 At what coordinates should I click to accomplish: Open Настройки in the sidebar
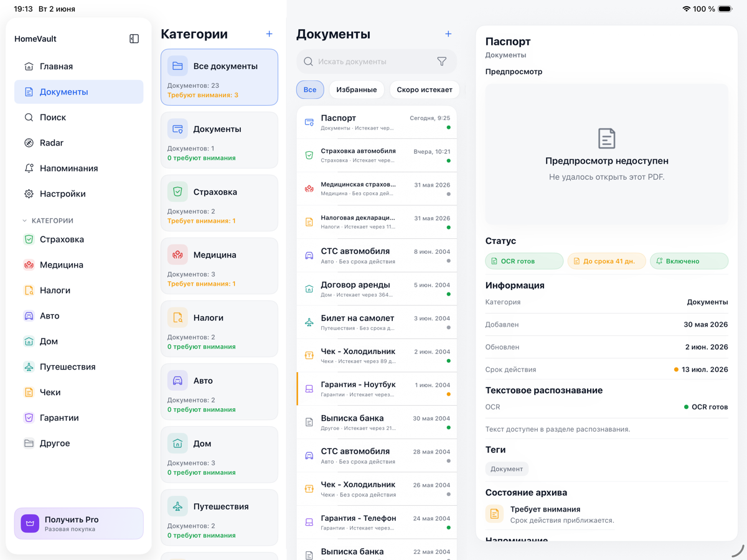(x=79, y=194)
